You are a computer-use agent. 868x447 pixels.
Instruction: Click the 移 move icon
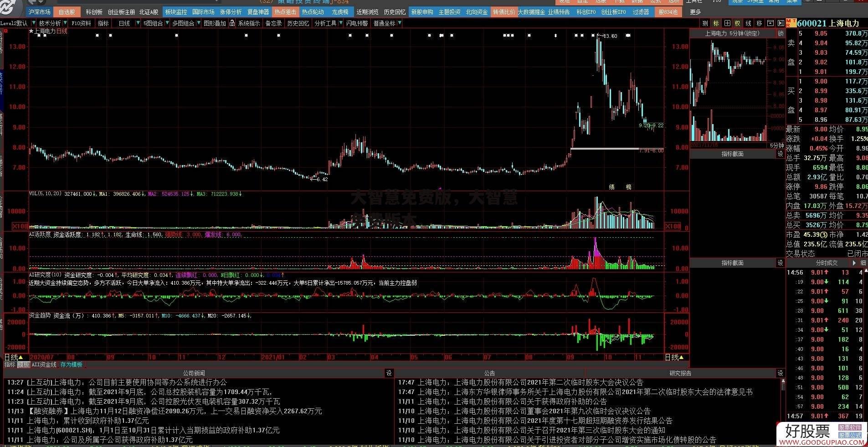pyautogui.click(x=759, y=23)
